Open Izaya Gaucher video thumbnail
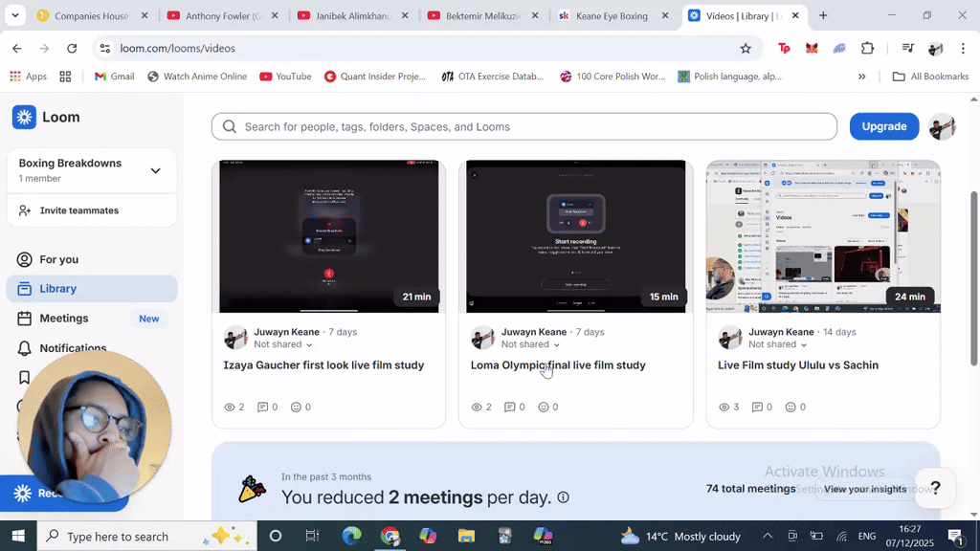The height and width of the screenshot is (551, 980). (x=329, y=236)
